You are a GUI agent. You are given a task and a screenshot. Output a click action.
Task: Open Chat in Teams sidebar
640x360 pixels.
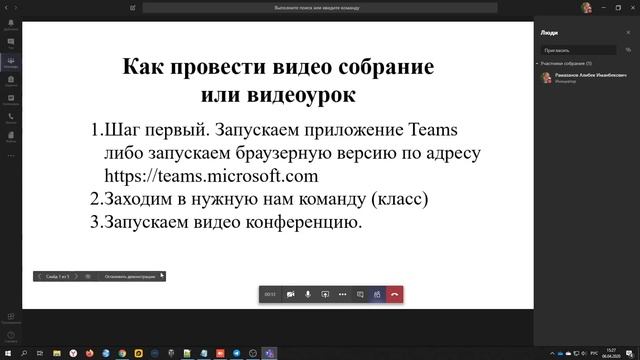click(11, 43)
